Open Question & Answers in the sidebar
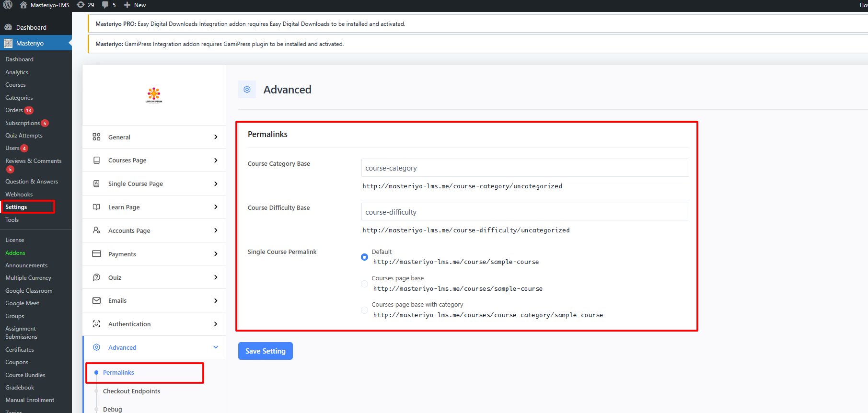Viewport: 868px width, 413px height. [32, 182]
